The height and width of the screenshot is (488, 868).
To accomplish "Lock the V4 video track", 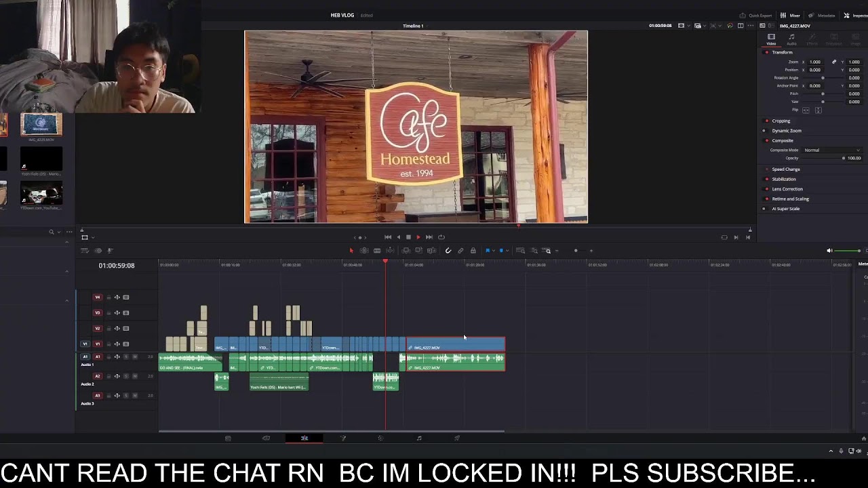I will pyautogui.click(x=109, y=297).
